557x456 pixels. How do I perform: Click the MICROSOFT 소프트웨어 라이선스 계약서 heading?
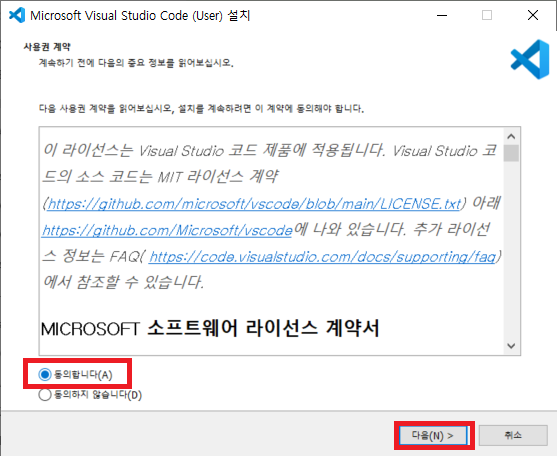click(x=210, y=328)
